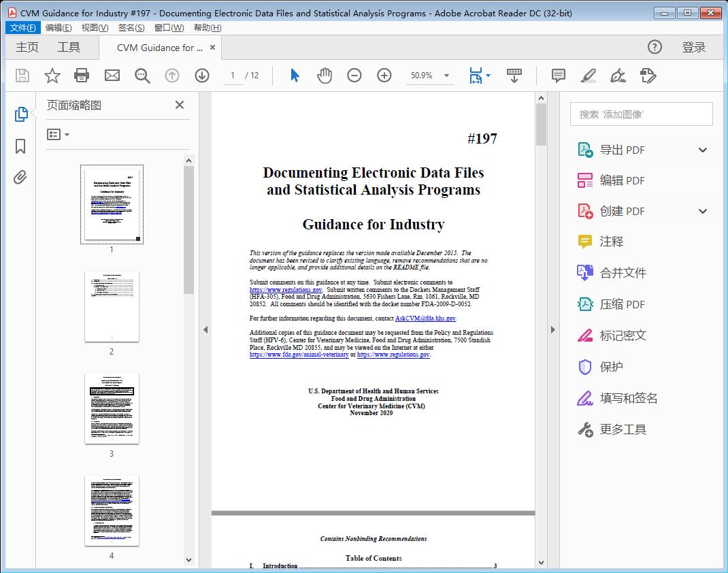The image size is (728, 573).
Task: Open the Print dialog via printer icon
Action: tap(82, 76)
